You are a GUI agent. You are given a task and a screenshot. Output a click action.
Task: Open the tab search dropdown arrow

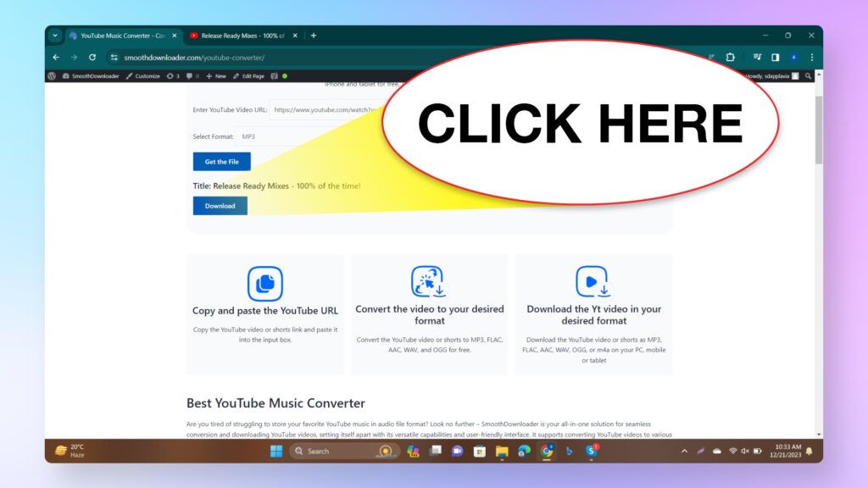click(55, 36)
